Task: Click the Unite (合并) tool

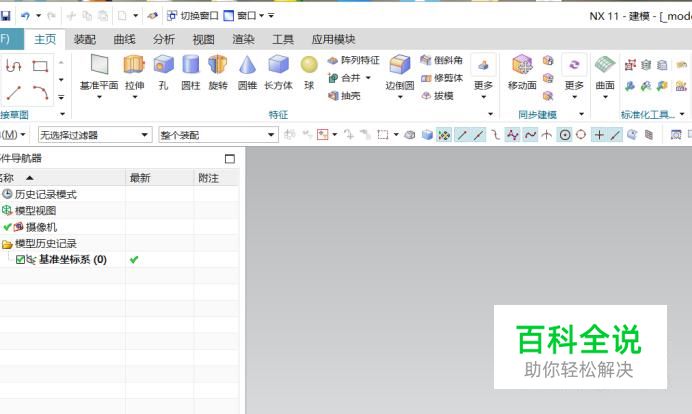Action: coord(344,78)
